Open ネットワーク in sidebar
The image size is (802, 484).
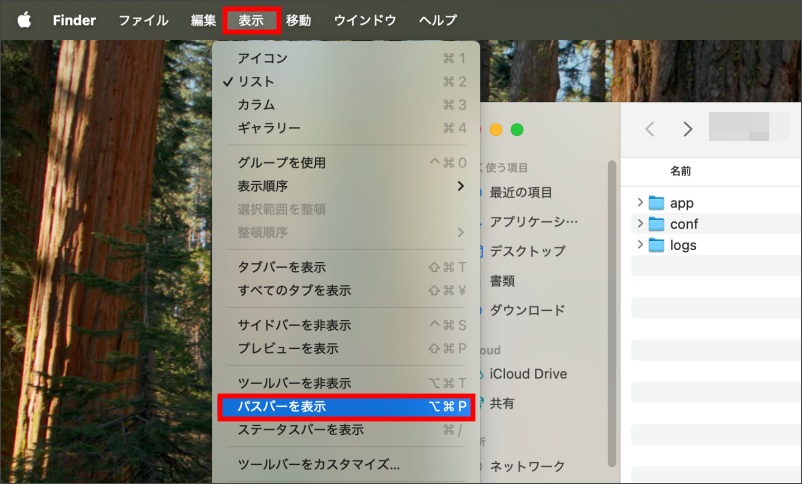(x=527, y=466)
